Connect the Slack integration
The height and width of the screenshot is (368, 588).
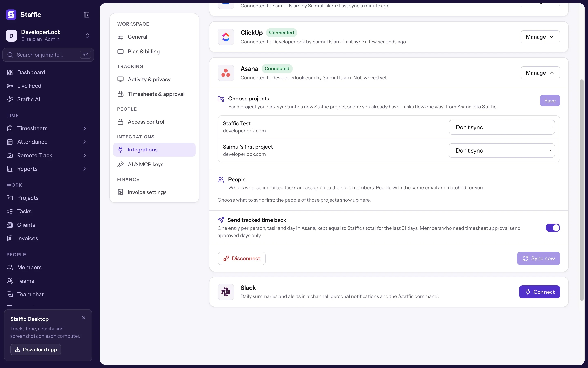click(540, 292)
